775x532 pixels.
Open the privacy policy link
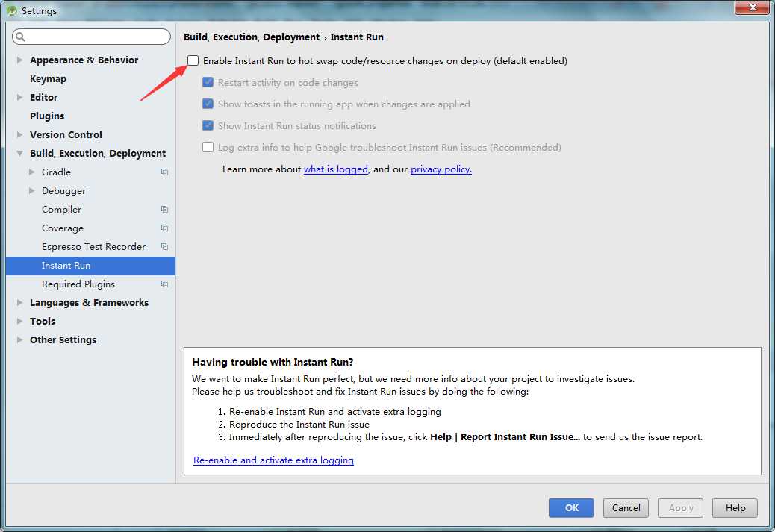441,169
